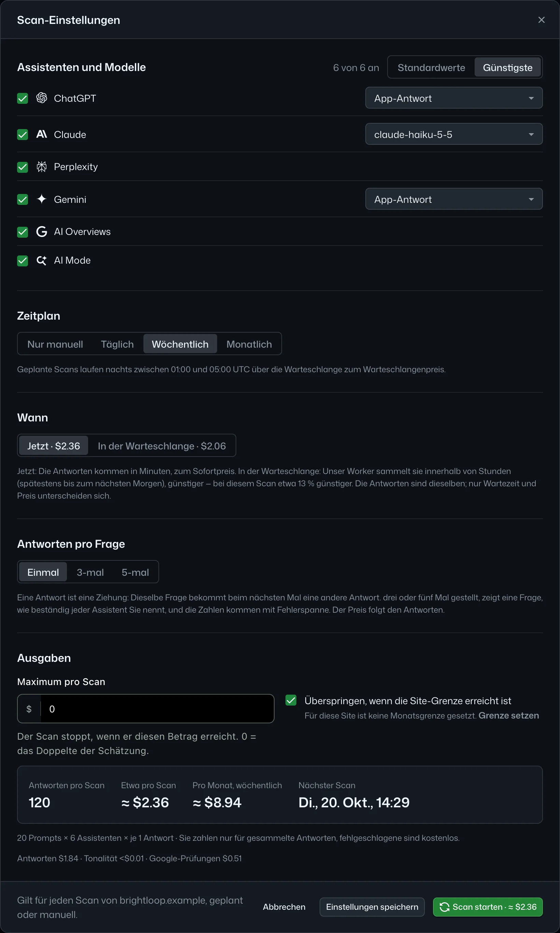Click the Perplexity logo icon
Screen dimensions: 560x933
coord(42,167)
